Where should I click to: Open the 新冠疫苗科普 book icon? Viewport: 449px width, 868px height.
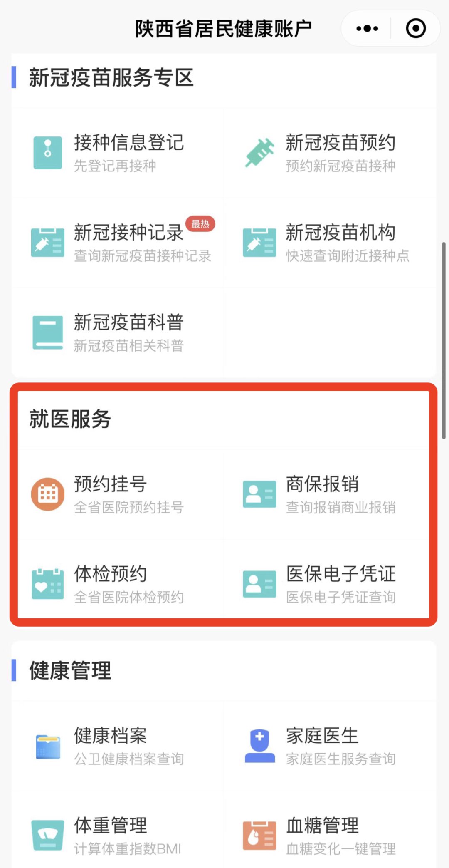point(48,332)
